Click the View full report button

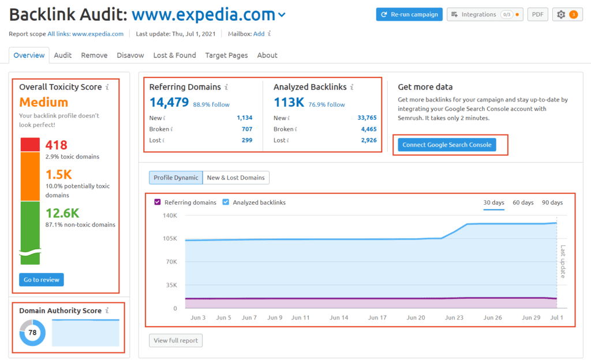click(175, 340)
